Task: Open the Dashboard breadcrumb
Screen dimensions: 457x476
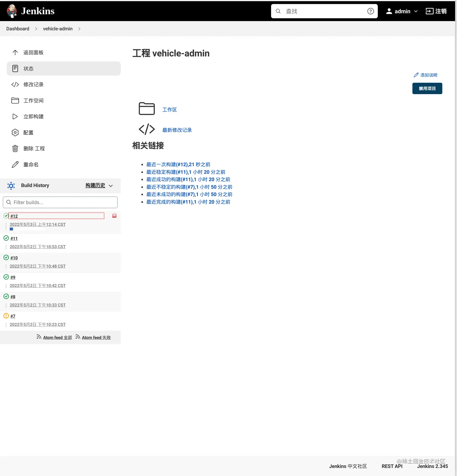Action: (x=18, y=29)
